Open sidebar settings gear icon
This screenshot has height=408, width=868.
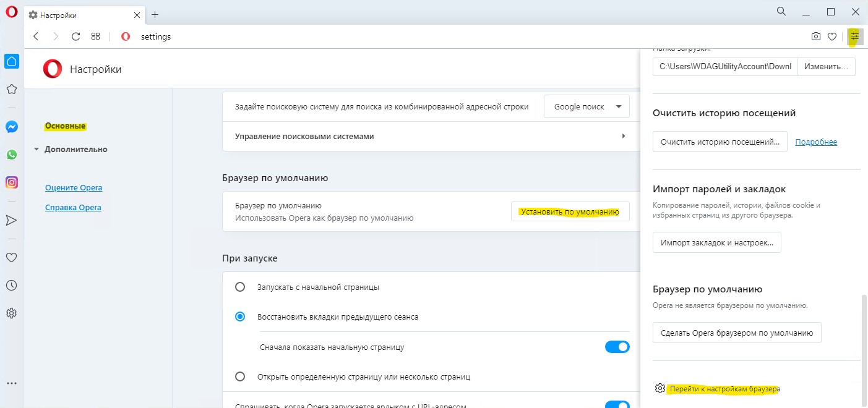11,313
